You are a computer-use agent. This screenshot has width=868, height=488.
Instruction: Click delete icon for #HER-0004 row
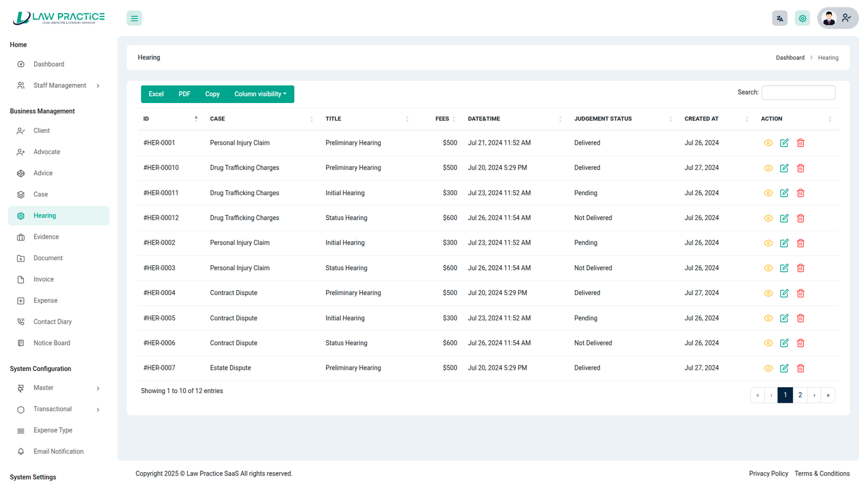click(800, 293)
